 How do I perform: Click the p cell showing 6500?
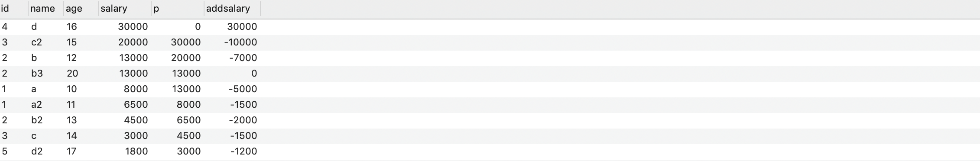[178, 120]
